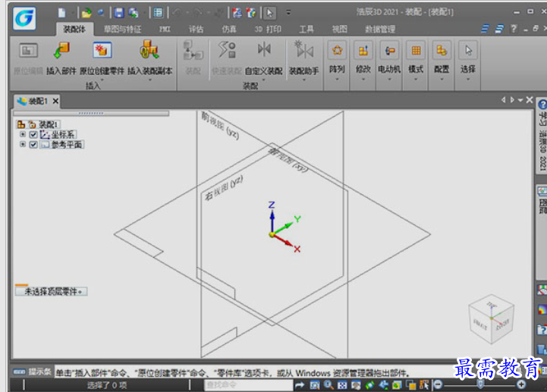The height and width of the screenshot is (392, 547).
Task: Click the 插入装配副本 insert assembly copy icon
Action: 149,49
